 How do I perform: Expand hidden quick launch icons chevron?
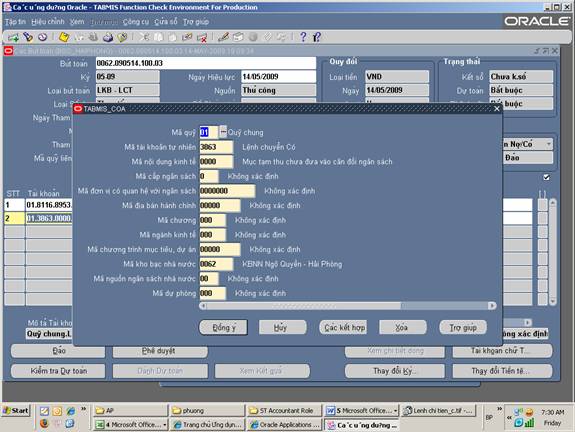[x=84, y=409]
